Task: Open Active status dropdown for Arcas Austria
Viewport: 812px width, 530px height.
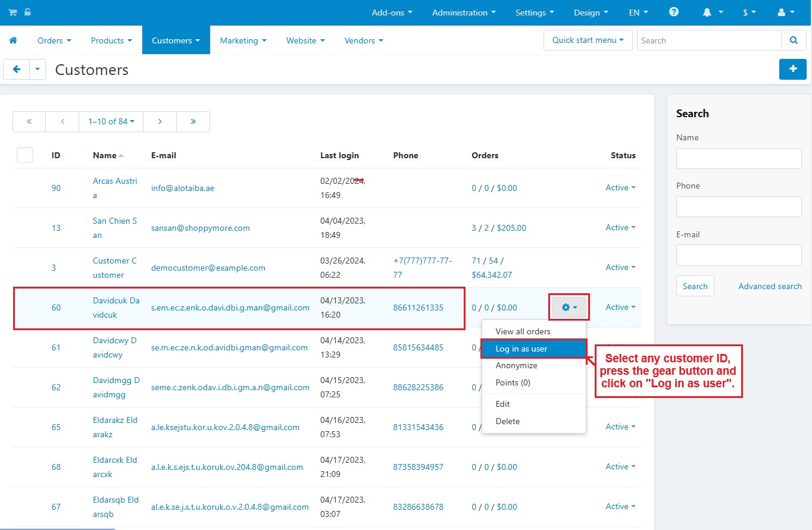Action: coord(620,188)
